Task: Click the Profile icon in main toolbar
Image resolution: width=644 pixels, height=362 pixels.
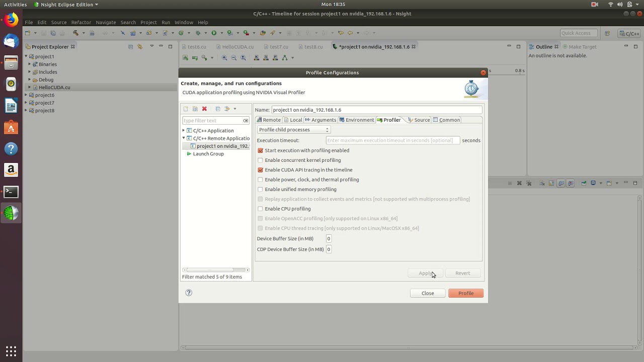Action: pyautogui.click(x=230, y=33)
